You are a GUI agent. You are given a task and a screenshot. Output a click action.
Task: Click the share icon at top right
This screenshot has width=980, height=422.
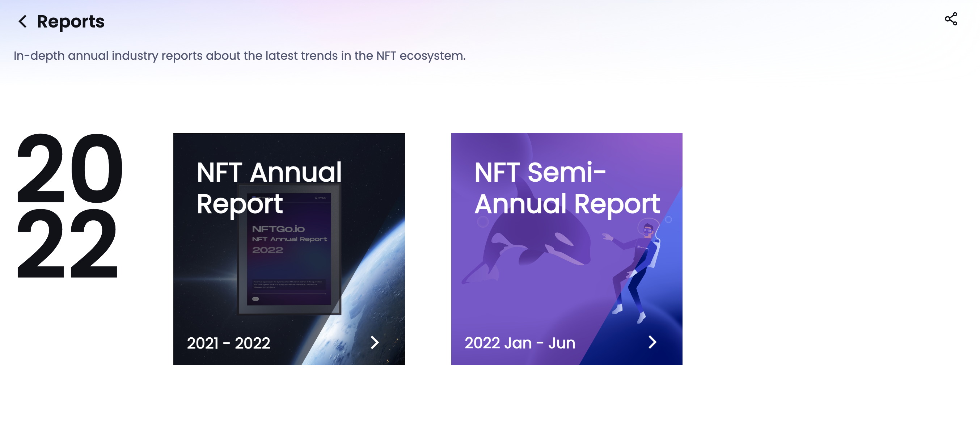click(951, 19)
